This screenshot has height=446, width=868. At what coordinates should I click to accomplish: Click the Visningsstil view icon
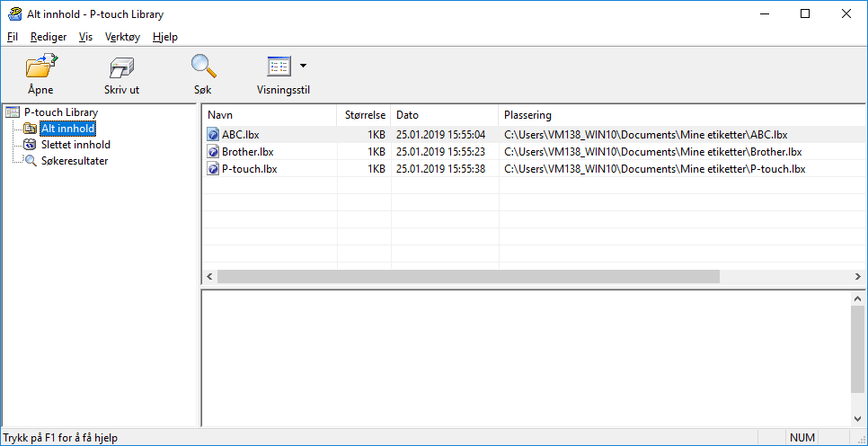pyautogui.click(x=279, y=67)
